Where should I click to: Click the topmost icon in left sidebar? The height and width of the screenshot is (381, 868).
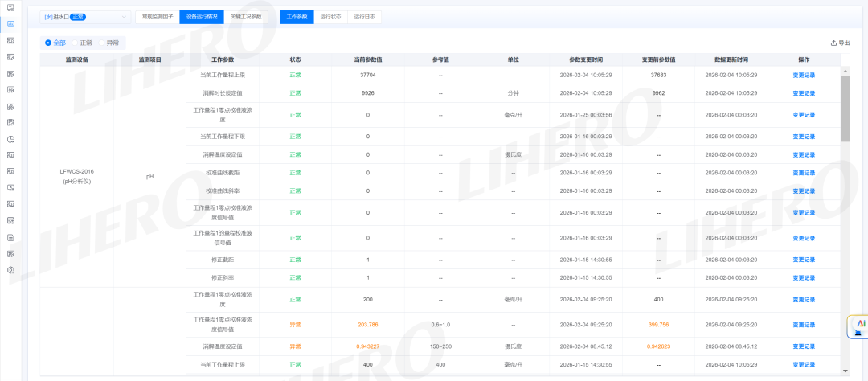click(x=10, y=7)
